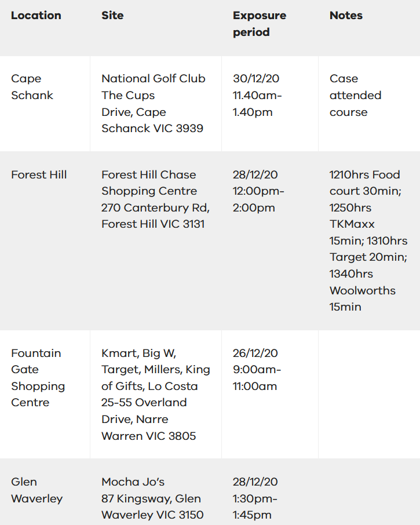Click the Exposure period column header
Image resolution: width=420 pixels, height=525 pixels.
(260, 24)
